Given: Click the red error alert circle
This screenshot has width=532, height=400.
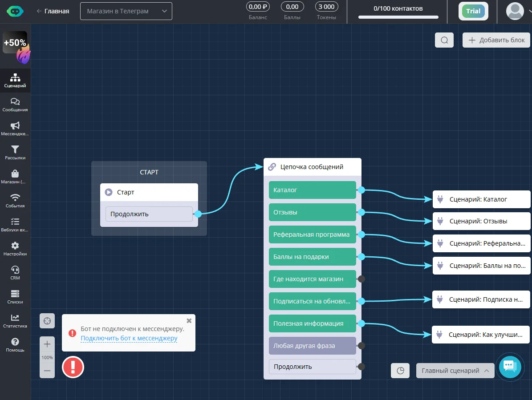Looking at the screenshot, I should 73,367.
